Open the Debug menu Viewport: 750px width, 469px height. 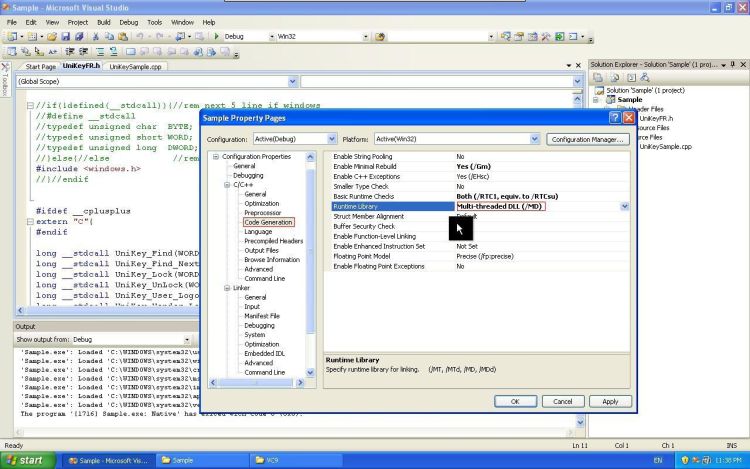[129, 22]
